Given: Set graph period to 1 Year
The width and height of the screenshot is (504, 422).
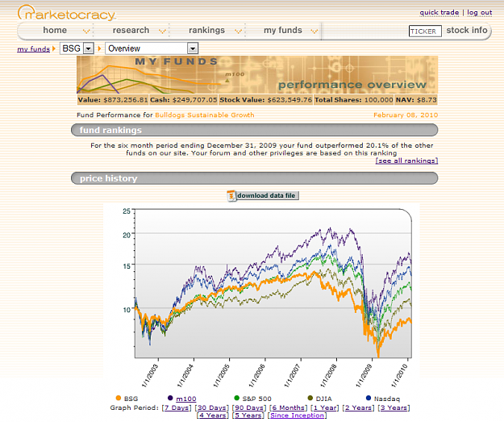Looking at the screenshot, I should pos(325,407).
